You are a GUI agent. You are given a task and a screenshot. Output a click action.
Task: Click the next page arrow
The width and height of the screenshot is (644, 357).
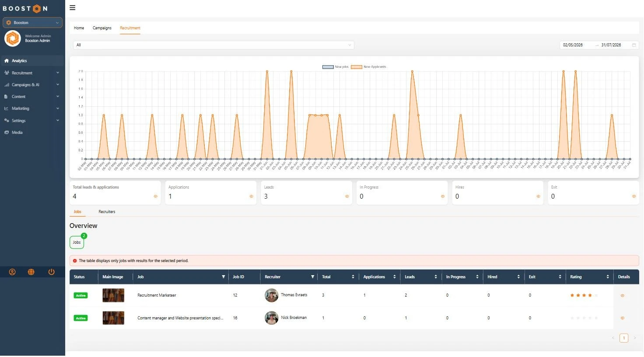(635, 338)
